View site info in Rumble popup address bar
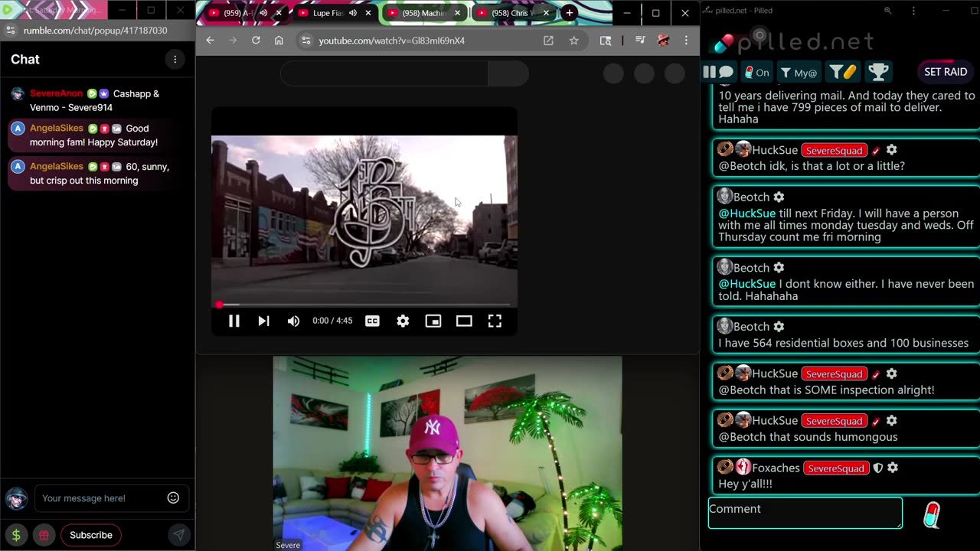Image resolution: width=980 pixels, height=551 pixels. click(x=10, y=31)
